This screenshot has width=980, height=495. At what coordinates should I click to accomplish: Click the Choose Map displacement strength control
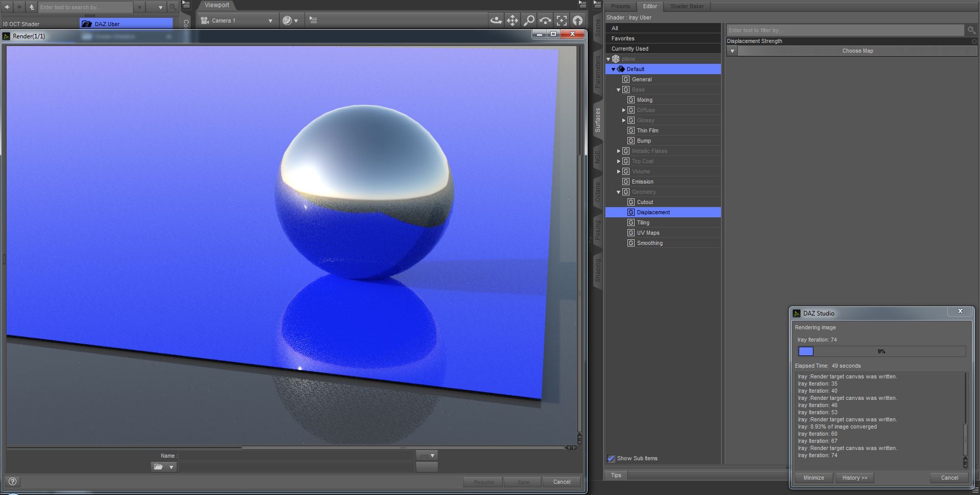tap(857, 51)
